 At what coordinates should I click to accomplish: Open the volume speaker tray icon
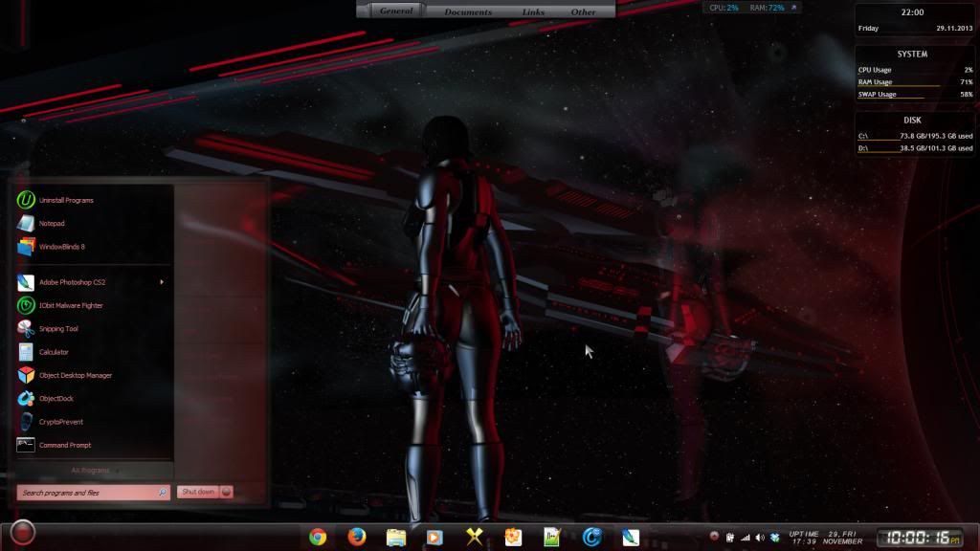coord(760,538)
